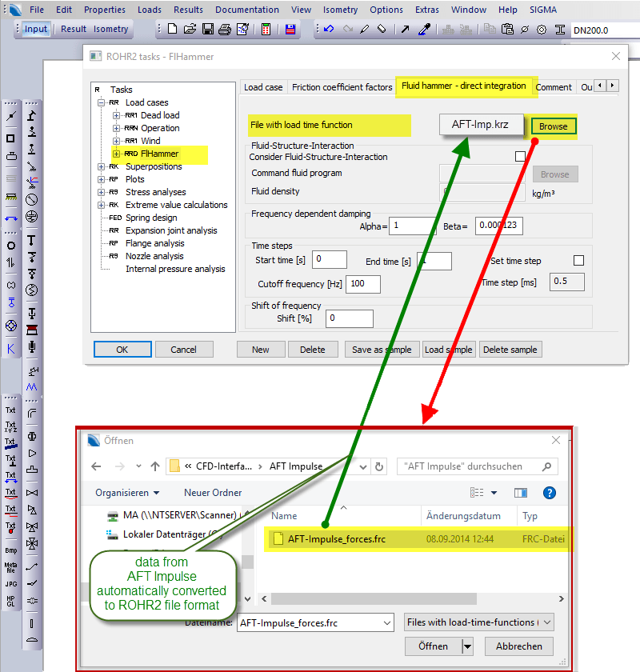Screen dimensions: 640x672
Task: Expand the Dead load tree node
Action: [x=116, y=115]
